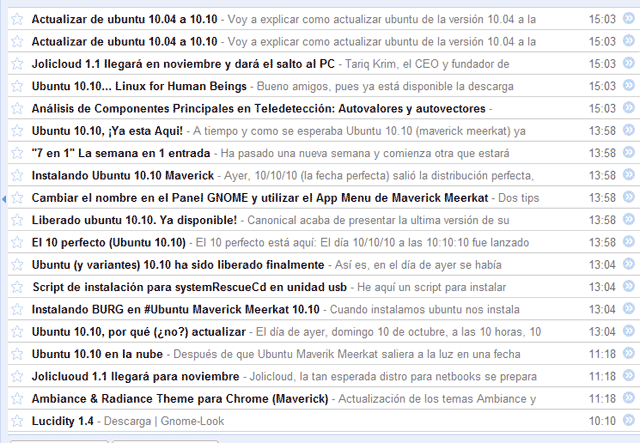This screenshot has width=640, height=443.
Task: Open "7 en 1" La semana en 1 entrada
Action: [x=121, y=153]
